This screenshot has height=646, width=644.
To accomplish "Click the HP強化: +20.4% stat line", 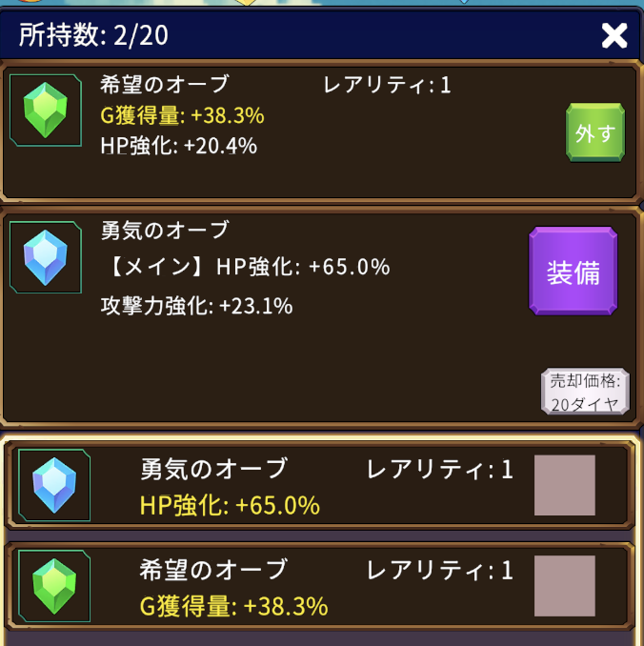I will pos(178,146).
